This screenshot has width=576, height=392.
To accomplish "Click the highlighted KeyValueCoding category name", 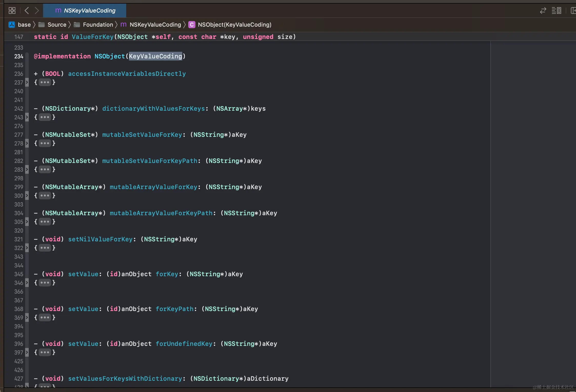I will (155, 56).
